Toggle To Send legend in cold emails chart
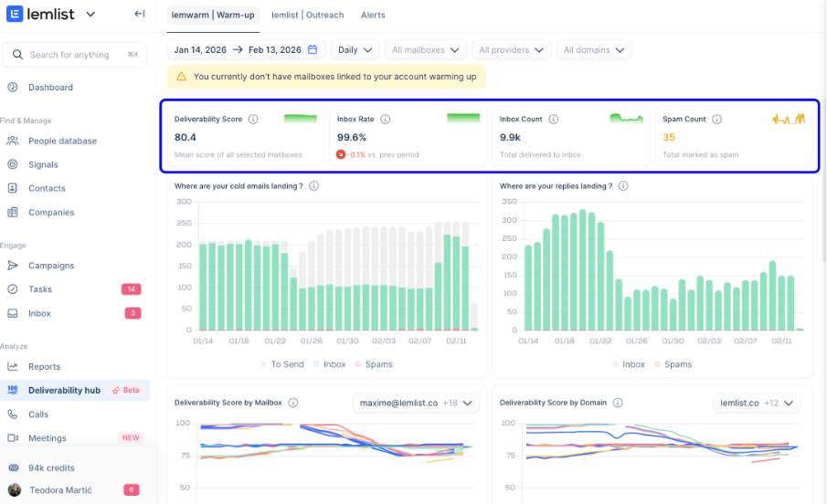 [282, 364]
